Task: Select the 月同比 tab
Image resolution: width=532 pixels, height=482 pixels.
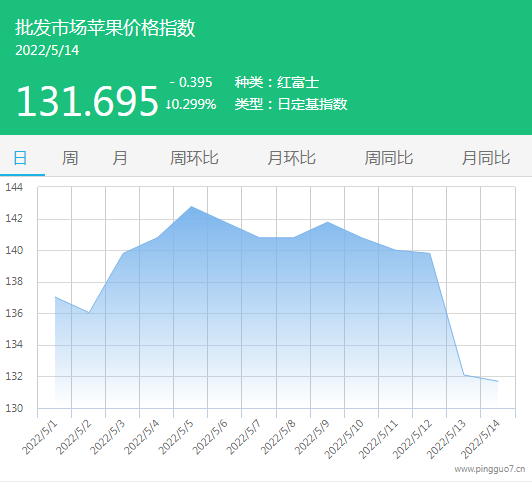Action: (x=486, y=158)
